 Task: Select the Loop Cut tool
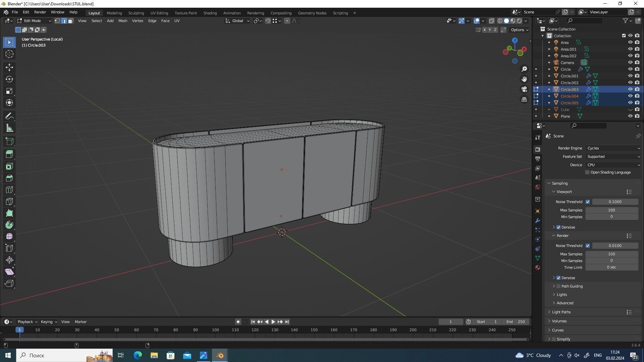coord(9,190)
